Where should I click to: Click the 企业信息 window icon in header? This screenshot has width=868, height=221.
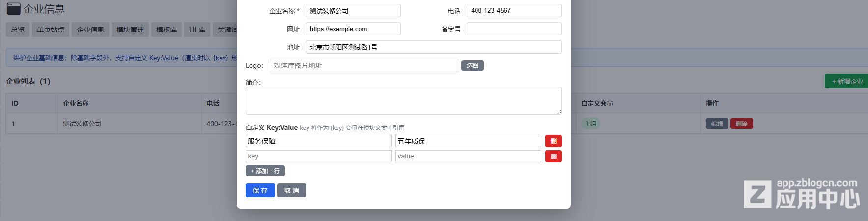(x=14, y=8)
